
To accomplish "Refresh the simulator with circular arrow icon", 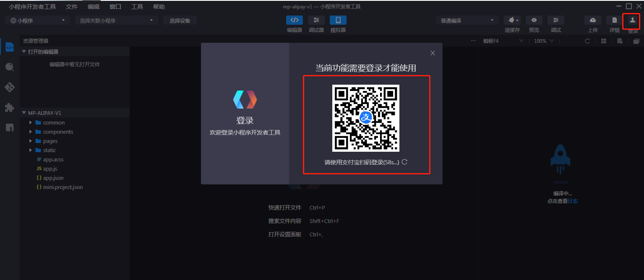I will click(x=587, y=41).
